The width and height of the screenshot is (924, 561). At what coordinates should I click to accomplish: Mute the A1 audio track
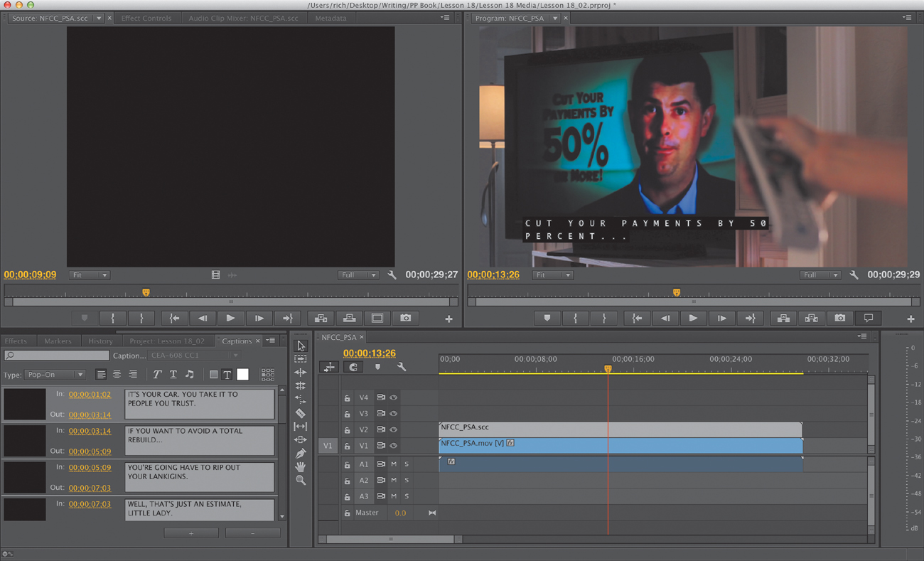point(394,464)
